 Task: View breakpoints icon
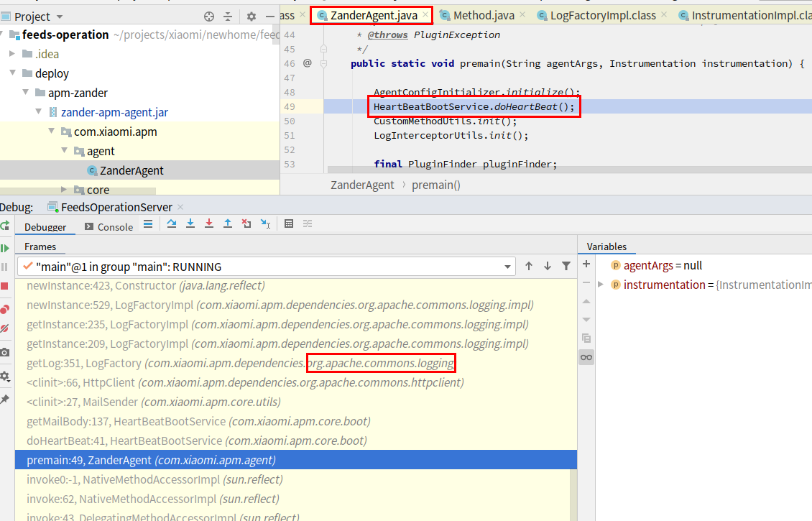pos(4,309)
